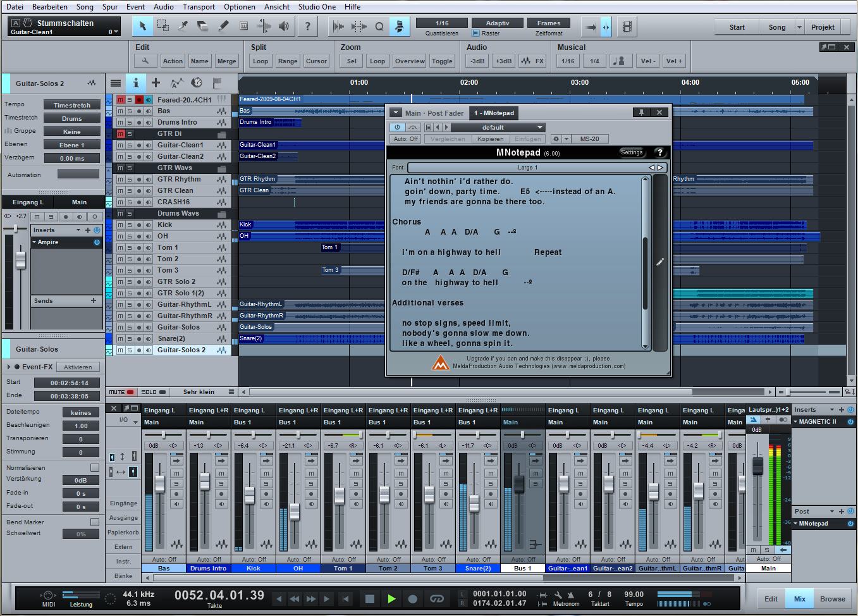Click the wrench icon in Edit macros

[x=145, y=61]
